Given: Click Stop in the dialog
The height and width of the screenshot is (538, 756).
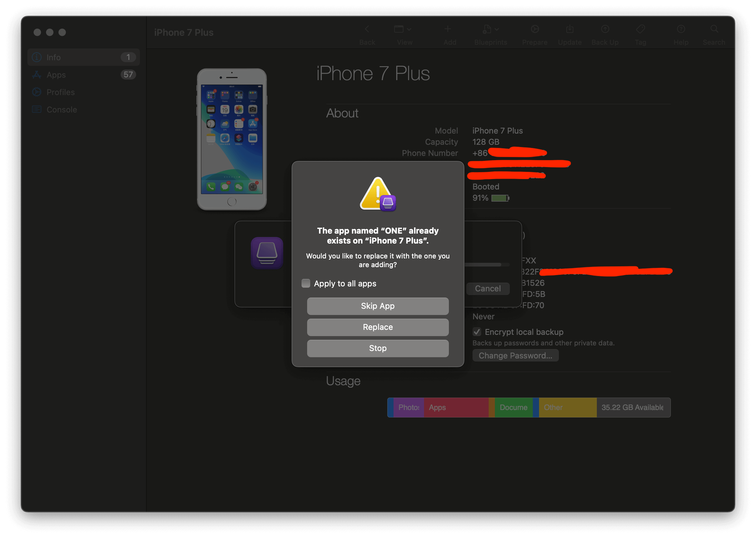Looking at the screenshot, I should point(377,348).
